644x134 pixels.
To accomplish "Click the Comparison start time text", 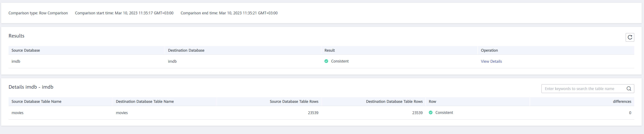I will click(124, 13).
